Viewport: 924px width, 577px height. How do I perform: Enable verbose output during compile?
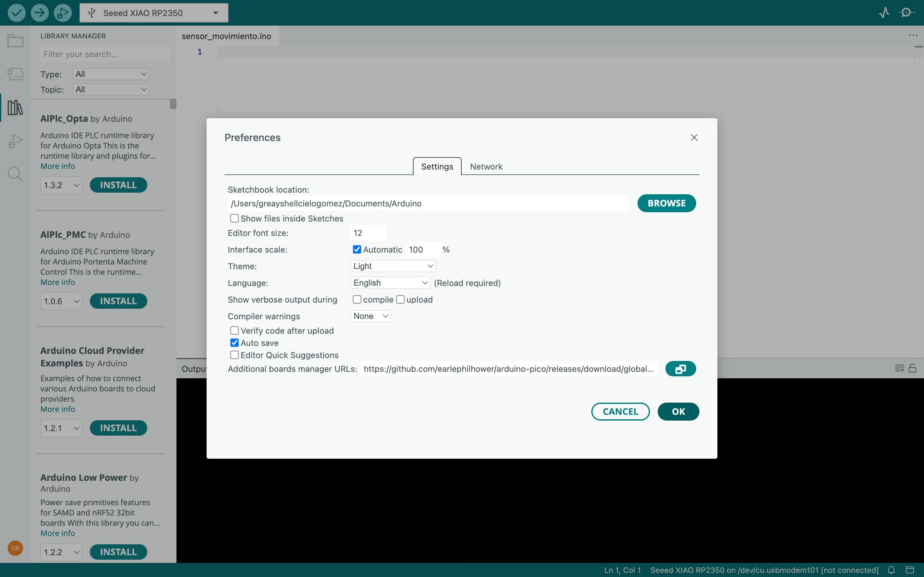[357, 300]
